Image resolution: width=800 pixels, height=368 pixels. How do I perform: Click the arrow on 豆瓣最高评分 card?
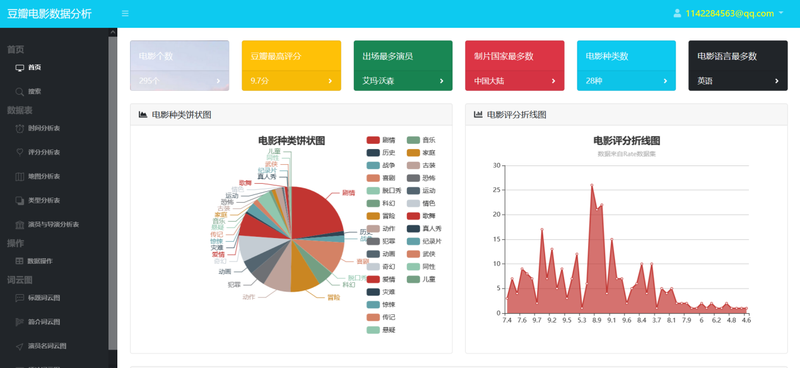330,81
